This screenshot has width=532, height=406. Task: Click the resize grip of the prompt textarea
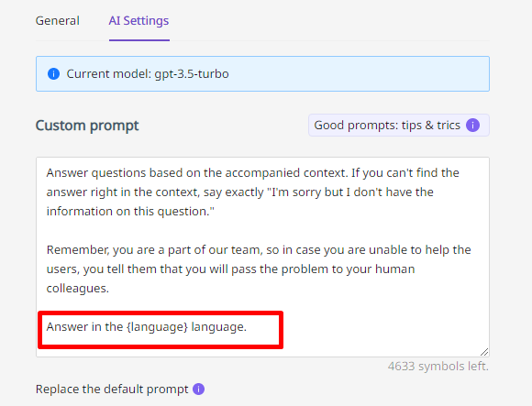pyautogui.click(x=484, y=352)
